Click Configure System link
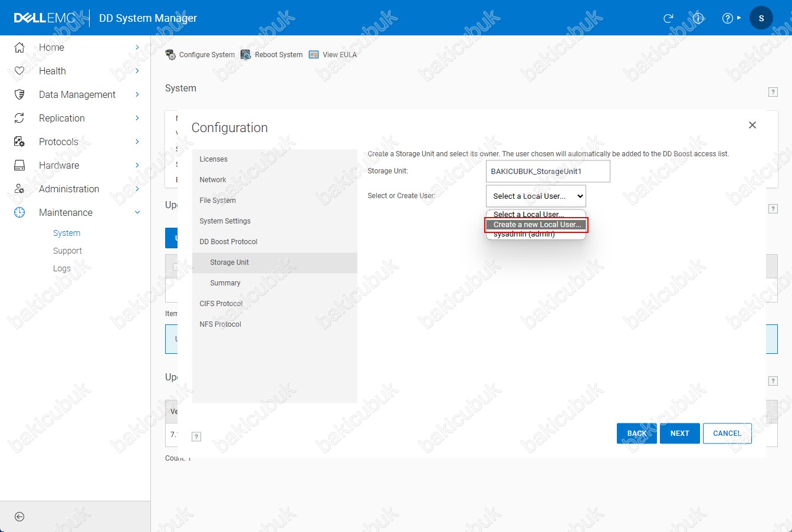The image size is (792, 532). point(207,55)
